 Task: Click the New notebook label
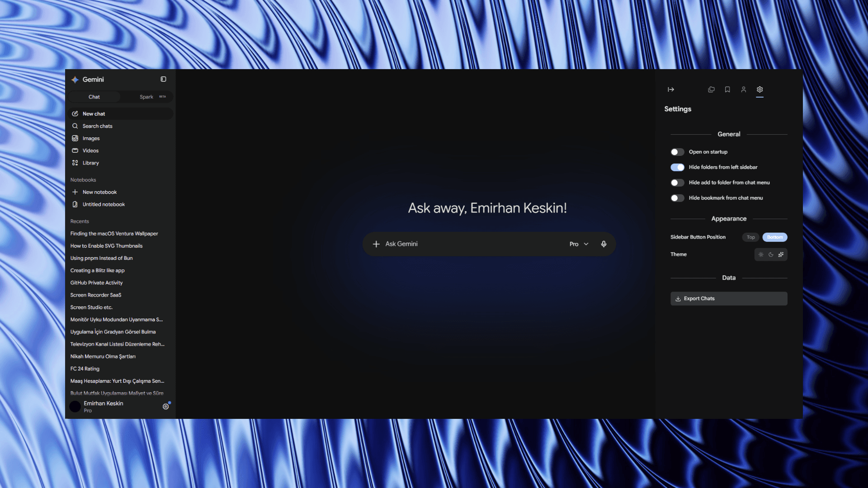coord(99,192)
